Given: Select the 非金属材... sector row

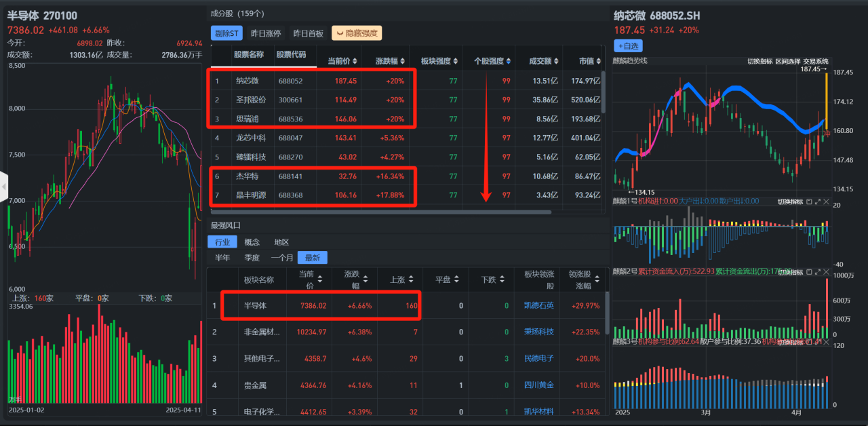Looking at the screenshot, I should coord(406,332).
